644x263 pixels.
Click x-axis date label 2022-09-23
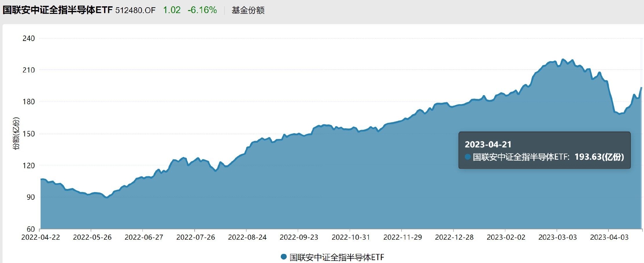299,237
